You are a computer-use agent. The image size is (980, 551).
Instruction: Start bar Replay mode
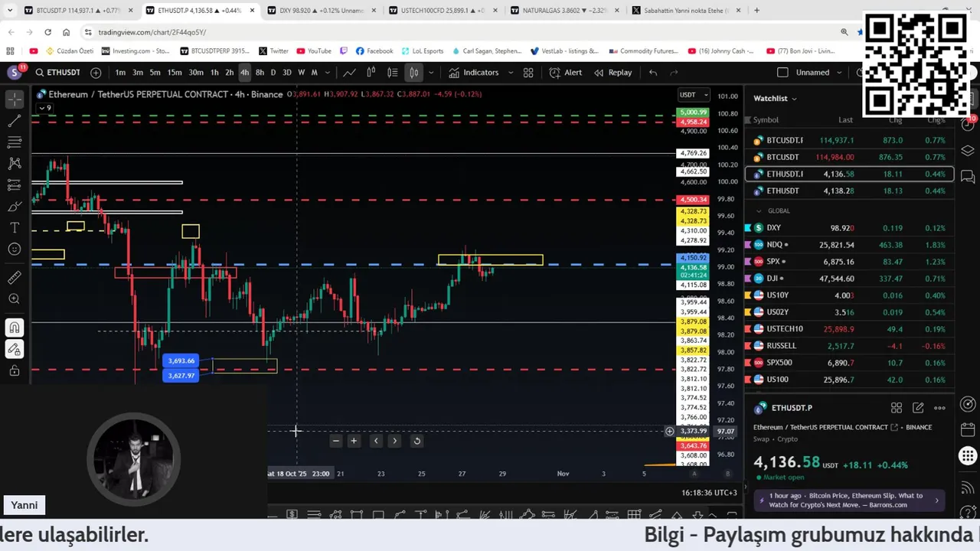(x=613, y=73)
